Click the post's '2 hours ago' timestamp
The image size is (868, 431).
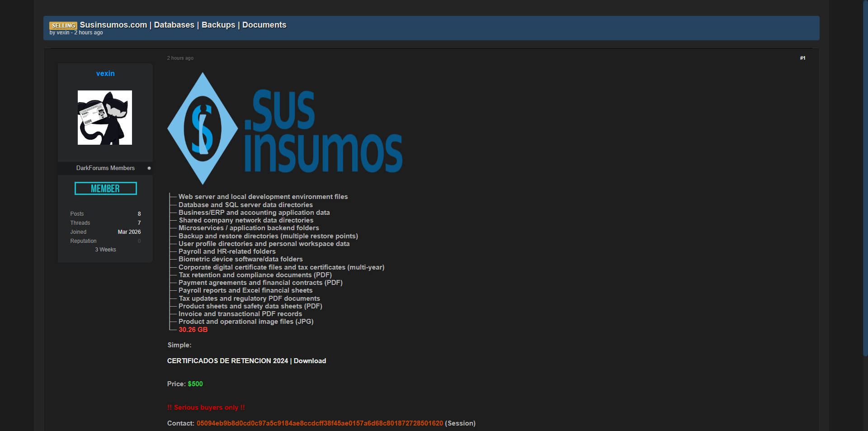180,58
